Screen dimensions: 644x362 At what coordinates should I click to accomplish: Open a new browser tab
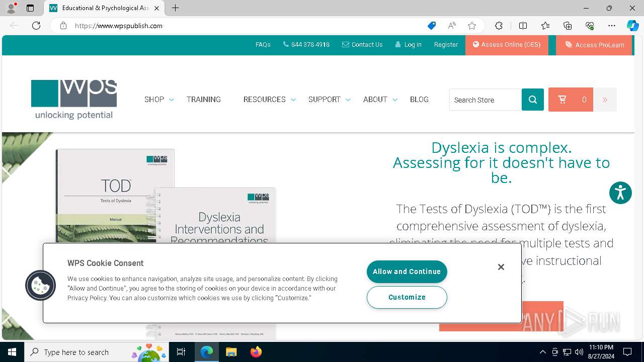tap(175, 8)
